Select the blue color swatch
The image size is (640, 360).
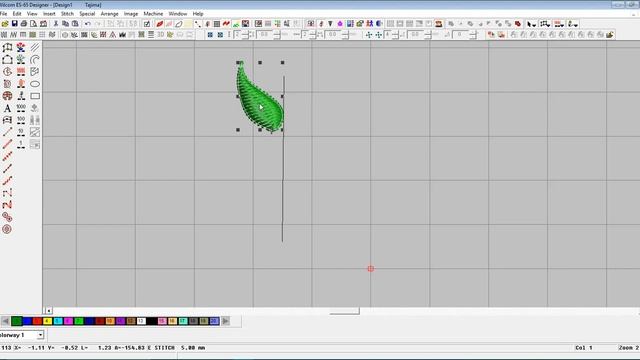click(x=27, y=321)
